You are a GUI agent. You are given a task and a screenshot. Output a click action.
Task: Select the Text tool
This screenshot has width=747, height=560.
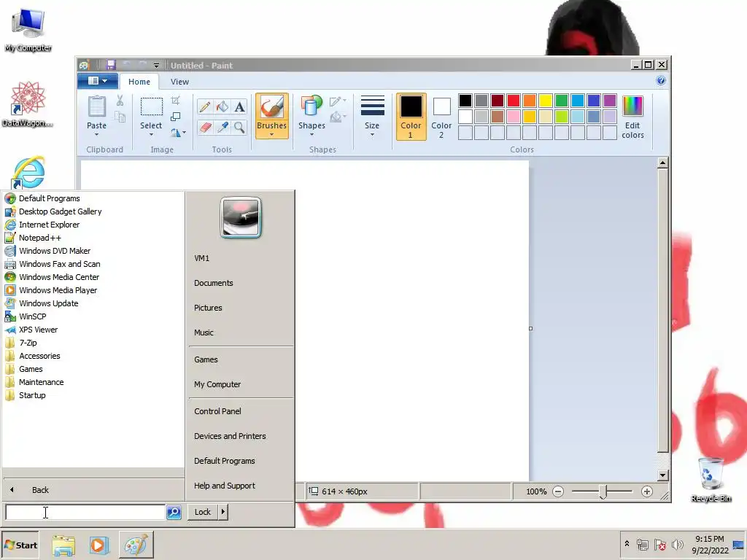pos(239,106)
